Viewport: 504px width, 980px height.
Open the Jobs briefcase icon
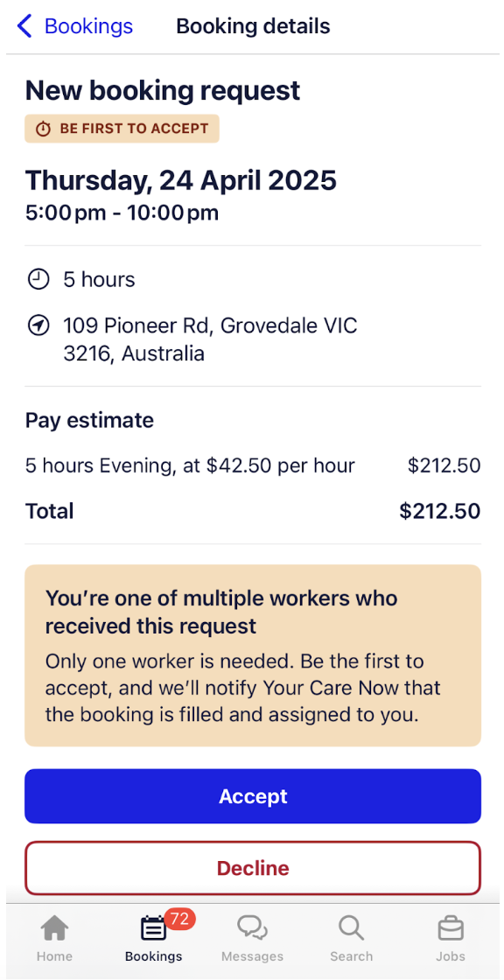pos(451,929)
